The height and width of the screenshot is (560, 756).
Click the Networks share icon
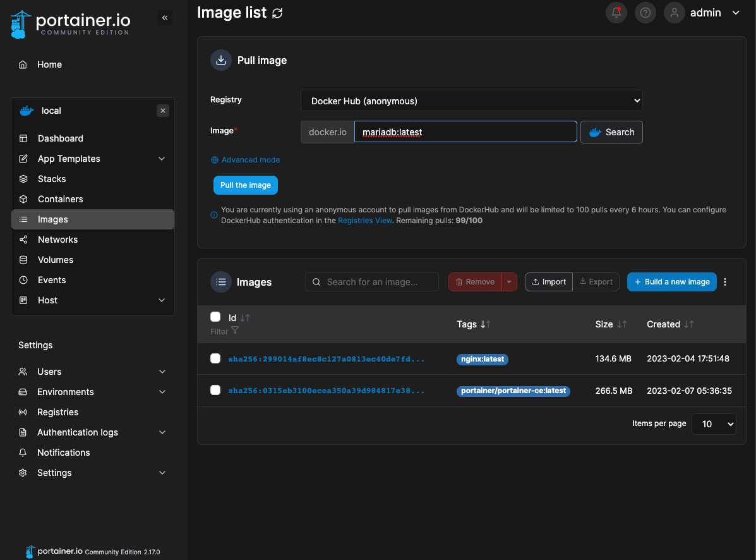coord(23,240)
